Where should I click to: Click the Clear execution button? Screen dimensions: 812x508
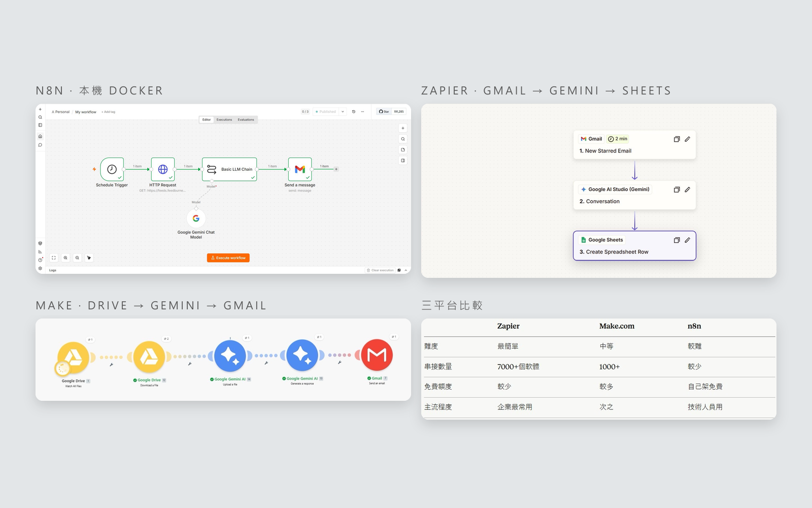[380, 270]
